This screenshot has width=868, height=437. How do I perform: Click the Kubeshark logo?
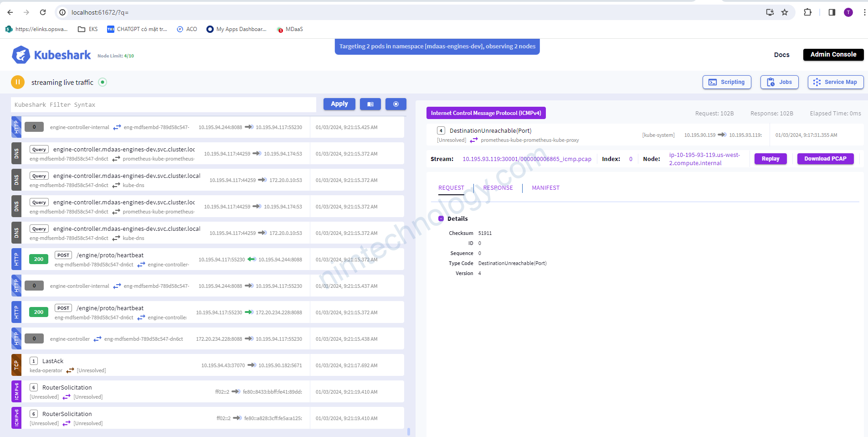(x=51, y=55)
